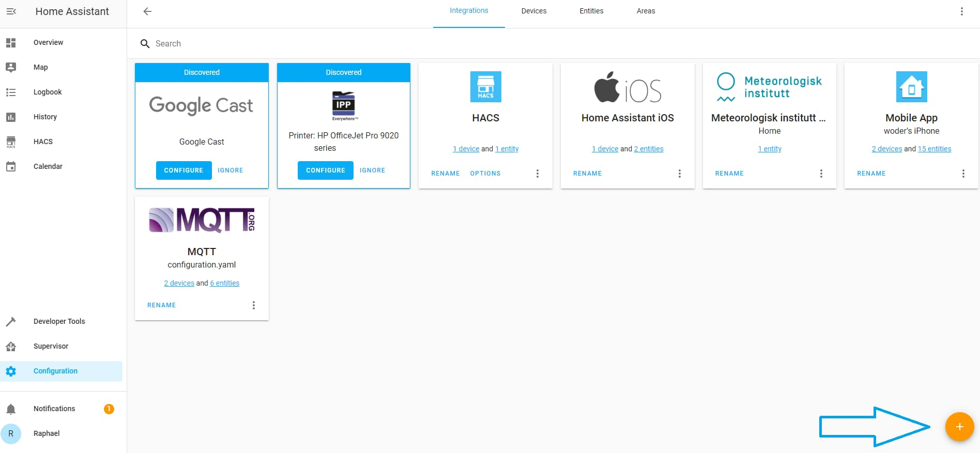Open the Map icon in sidebar
Image resolution: width=980 pixels, height=453 pixels.
tap(11, 67)
